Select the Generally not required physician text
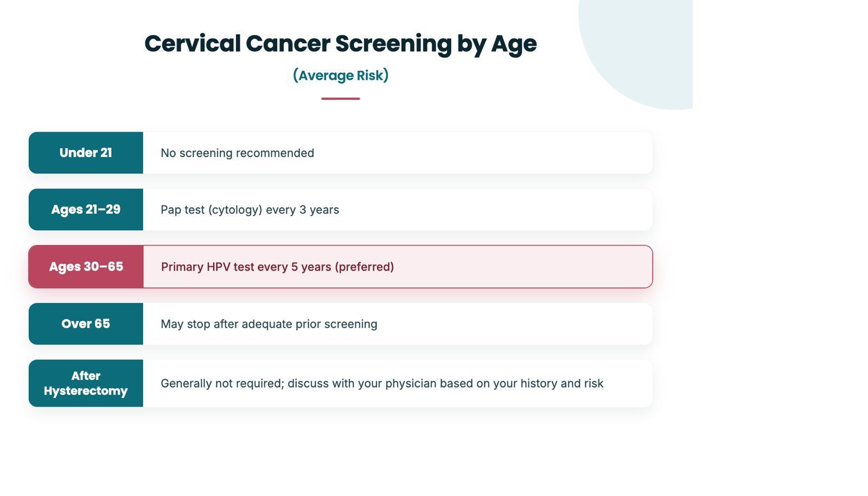The width and height of the screenshot is (868, 496). [382, 383]
